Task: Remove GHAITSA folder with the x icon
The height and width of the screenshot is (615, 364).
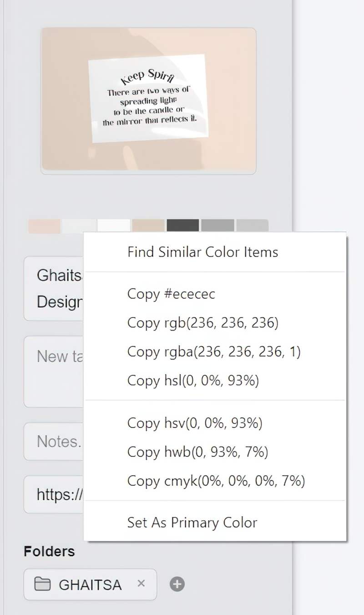Action: (141, 584)
